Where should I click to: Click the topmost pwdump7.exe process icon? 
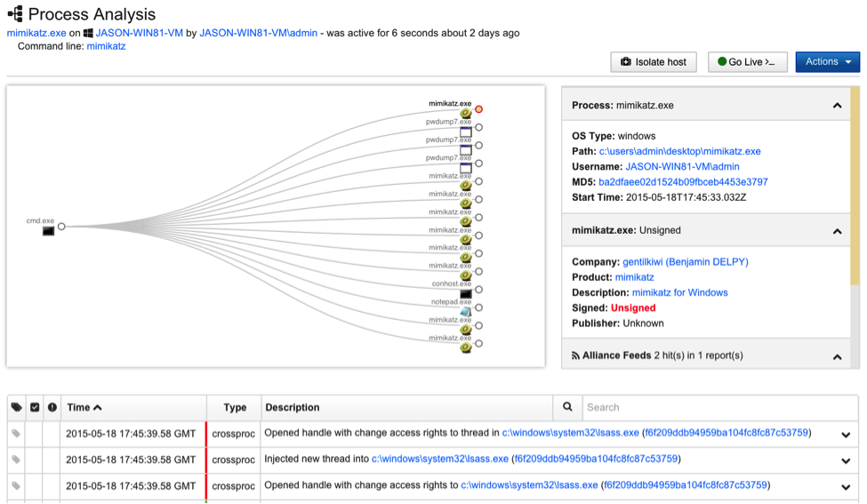click(465, 132)
